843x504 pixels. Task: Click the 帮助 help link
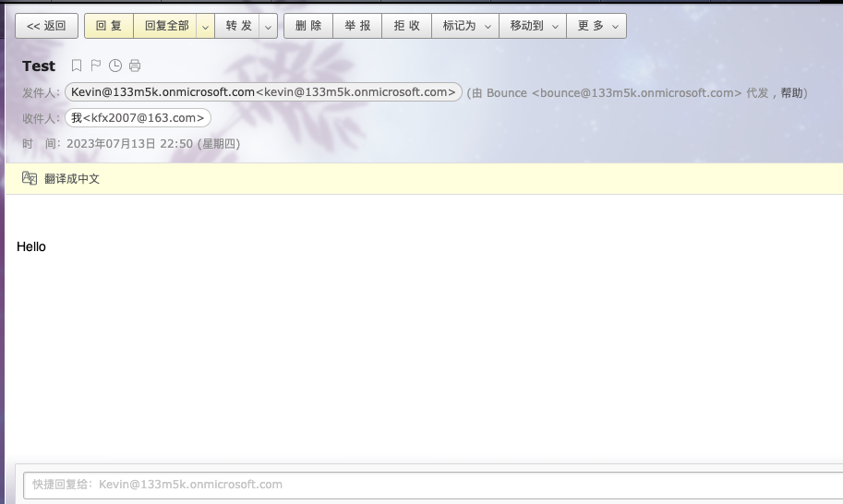791,93
